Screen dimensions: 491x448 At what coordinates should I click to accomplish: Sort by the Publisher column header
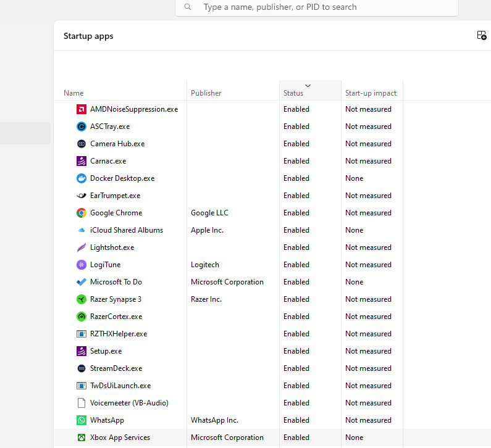(206, 93)
